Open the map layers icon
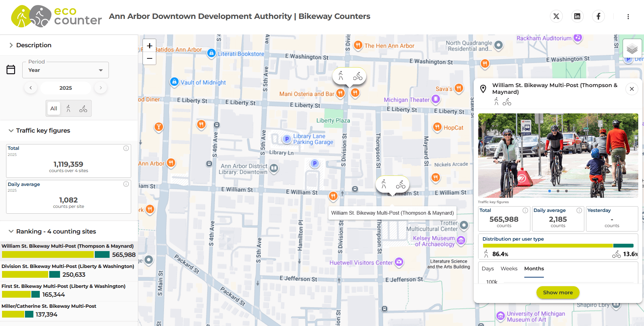Image resolution: width=644 pixels, height=326 pixels. coord(632,48)
